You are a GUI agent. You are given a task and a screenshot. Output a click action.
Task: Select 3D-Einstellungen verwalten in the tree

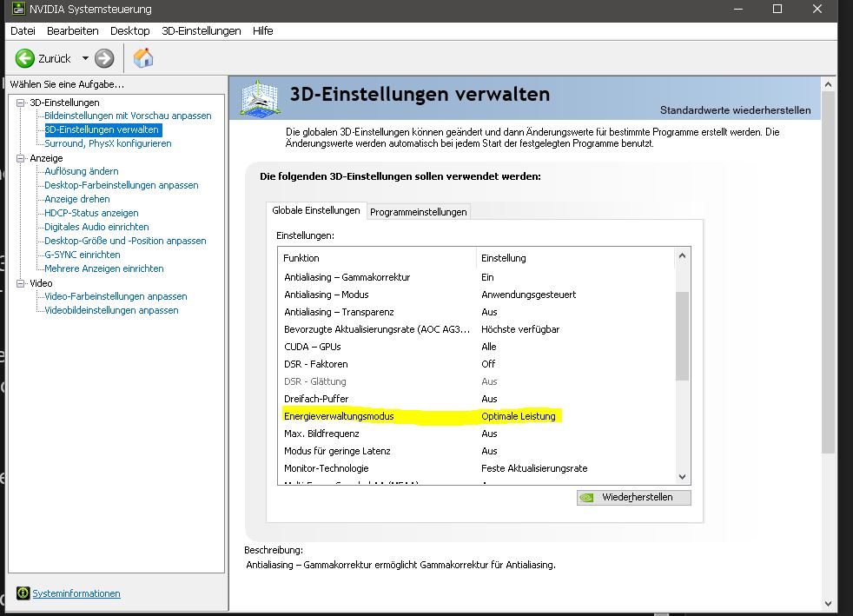pos(102,129)
